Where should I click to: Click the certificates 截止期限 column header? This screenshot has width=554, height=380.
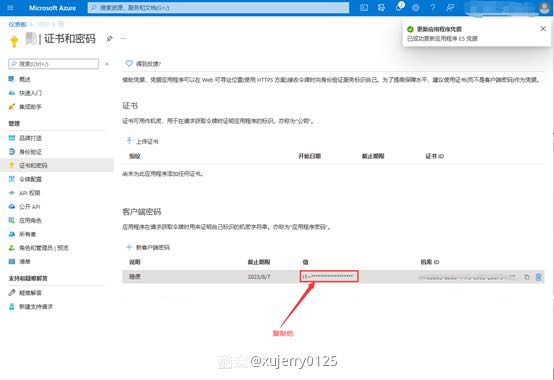[x=373, y=156]
